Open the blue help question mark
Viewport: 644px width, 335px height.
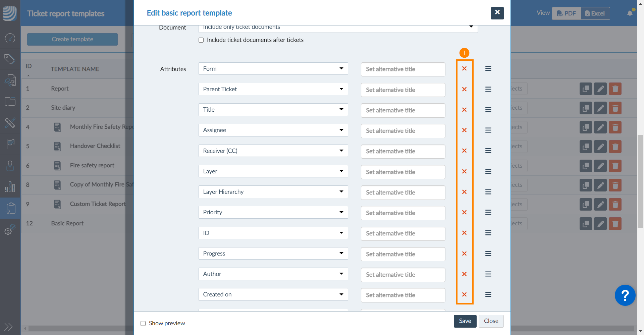pyautogui.click(x=625, y=295)
